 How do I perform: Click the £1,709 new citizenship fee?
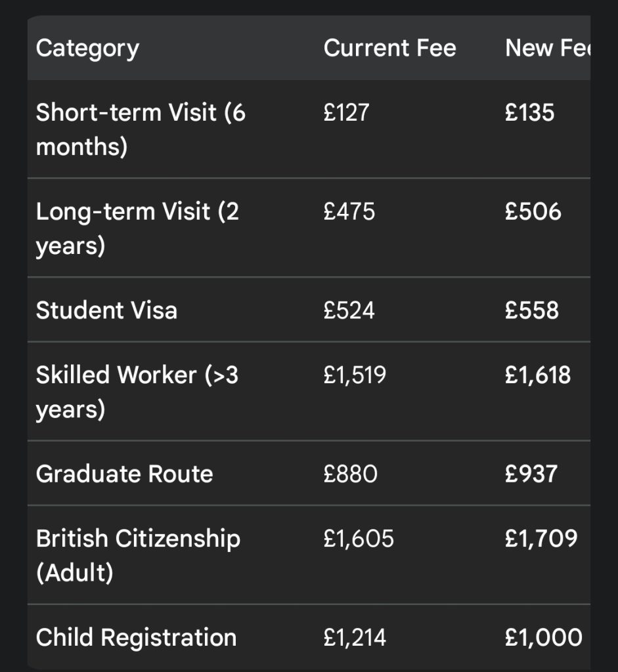(541, 539)
